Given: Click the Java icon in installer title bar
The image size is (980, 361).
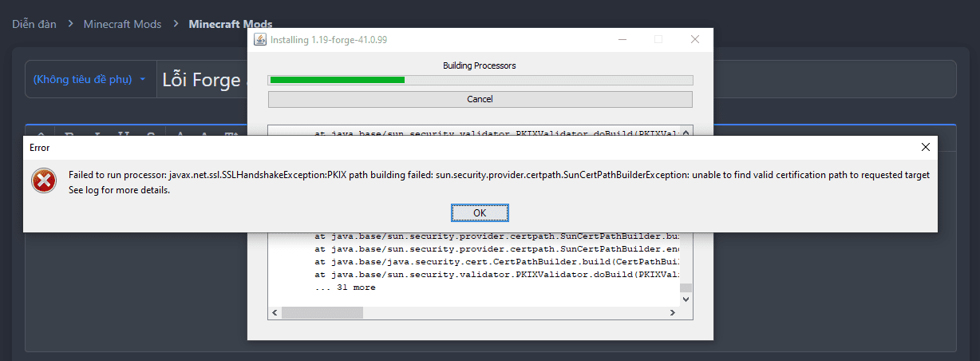Looking at the screenshot, I should point(260,39).
